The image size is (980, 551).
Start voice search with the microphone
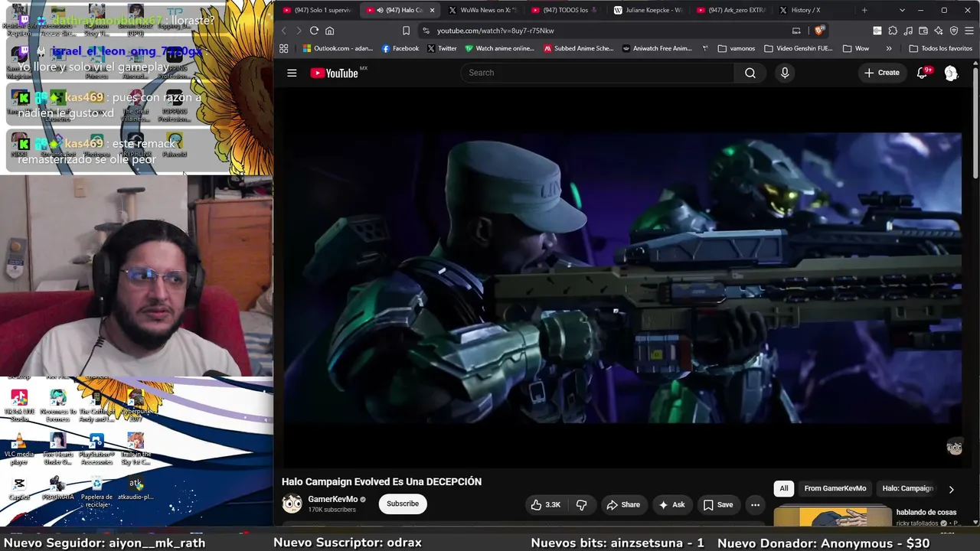(x=784, y=73)
